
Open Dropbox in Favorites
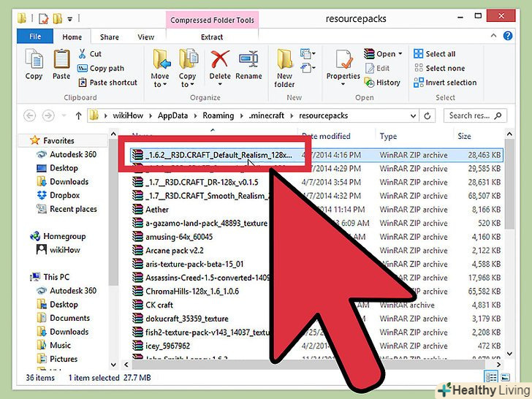58,195
